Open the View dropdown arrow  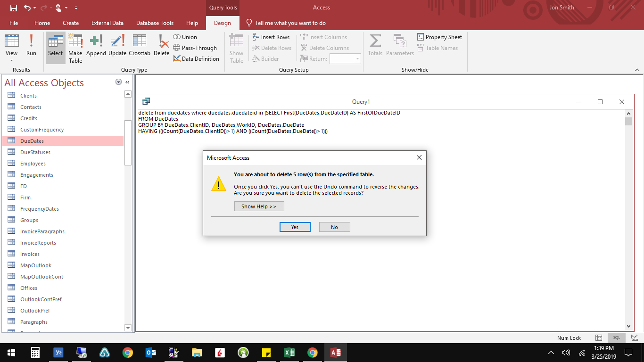[12, 60]
